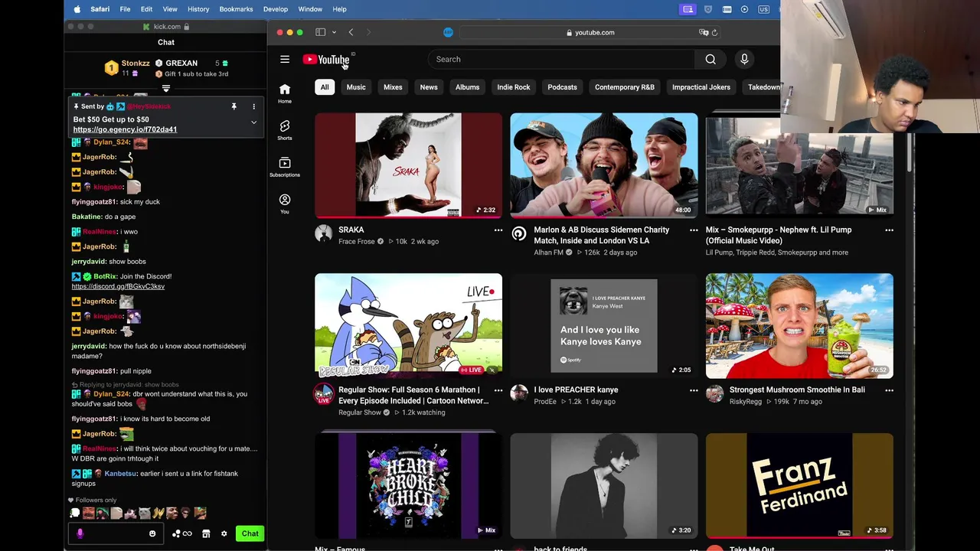
Task: Open more options for Regular Show stream
Action: pyautogui.click(x=498, y=390)
